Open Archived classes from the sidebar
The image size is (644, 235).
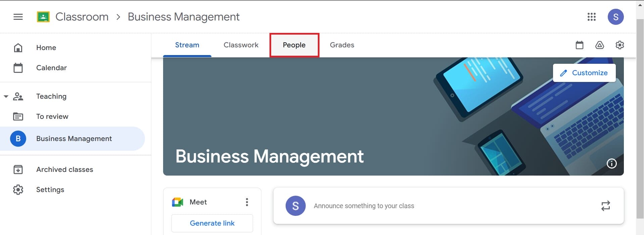point(64,170)
